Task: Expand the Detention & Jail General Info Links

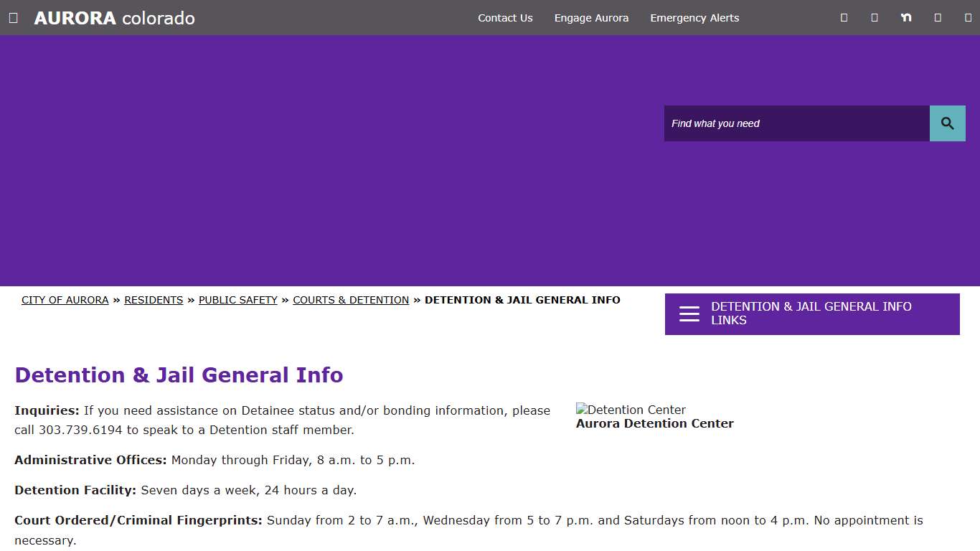Action: (x=811, y=314)
